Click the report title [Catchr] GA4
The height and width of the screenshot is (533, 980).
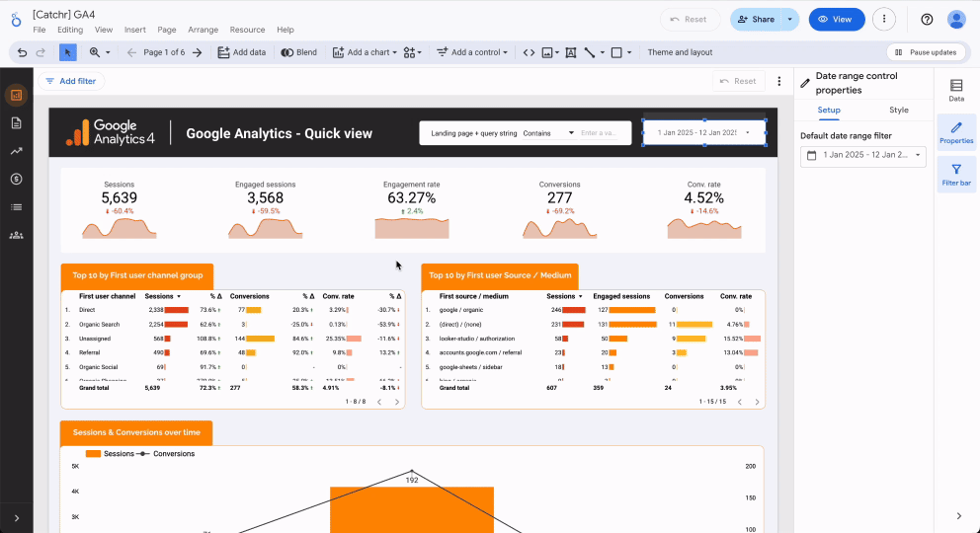(x=64, y=15)
